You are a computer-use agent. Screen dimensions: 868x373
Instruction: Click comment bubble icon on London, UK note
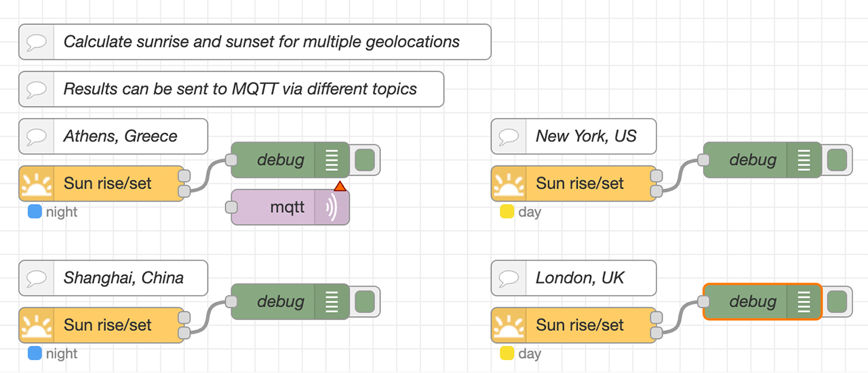[509, 278]
